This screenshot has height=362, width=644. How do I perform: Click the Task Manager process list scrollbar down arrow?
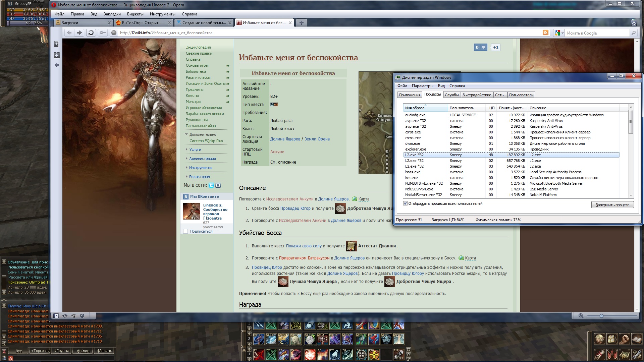click(x=631, y=195)
